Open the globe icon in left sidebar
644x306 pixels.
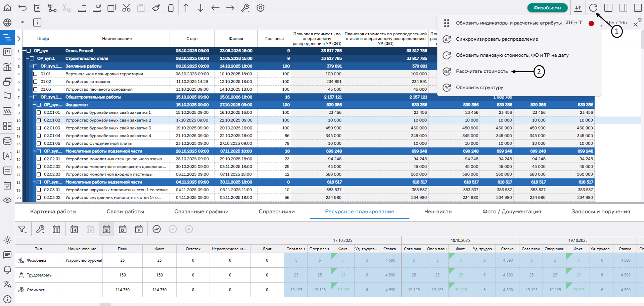7,22
